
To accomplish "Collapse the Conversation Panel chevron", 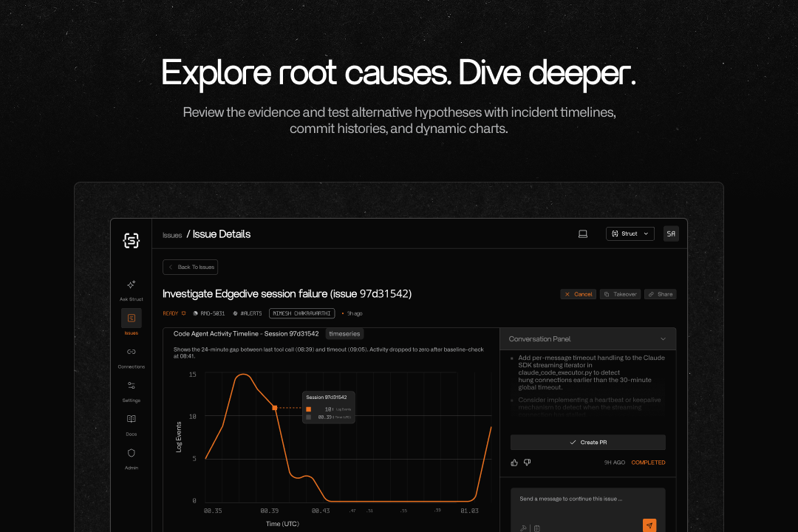I will [x=663, y=339].
